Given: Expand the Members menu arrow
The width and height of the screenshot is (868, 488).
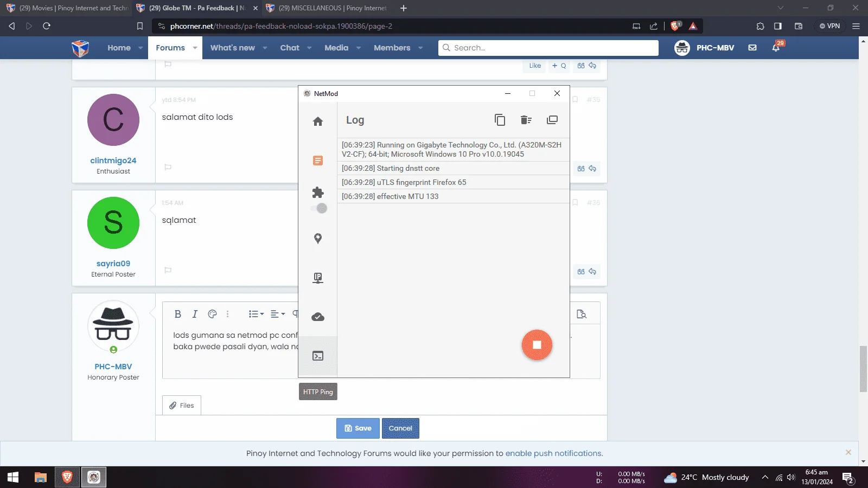Looking at the screenshot, I should point(420,48).
